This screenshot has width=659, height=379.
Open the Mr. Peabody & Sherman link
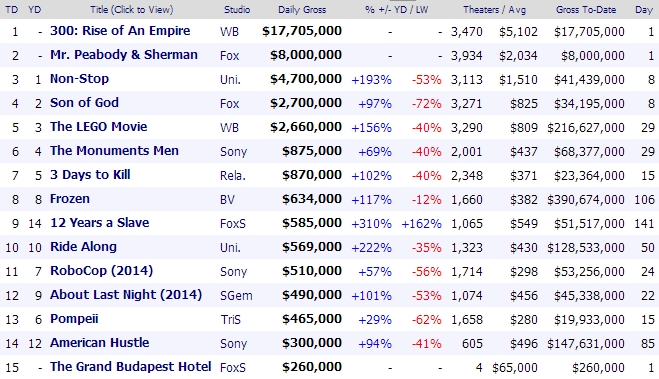click(x=124, y=55)
